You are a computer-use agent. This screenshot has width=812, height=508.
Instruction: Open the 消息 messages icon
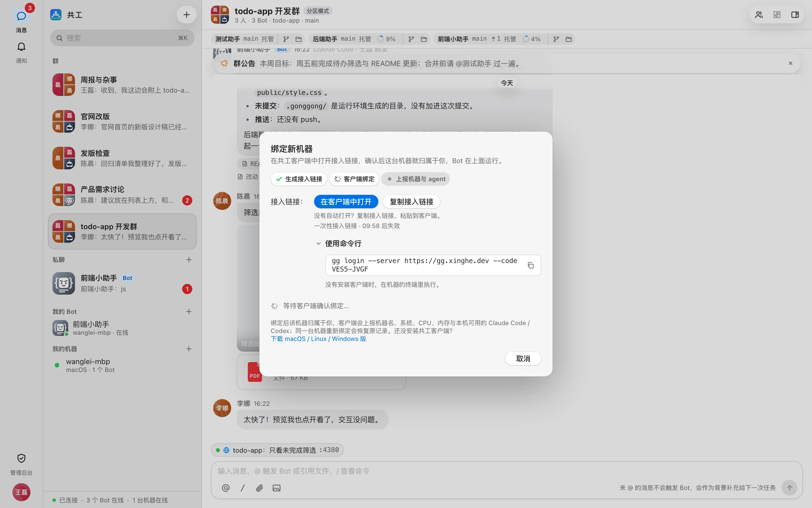pos(21,16)
